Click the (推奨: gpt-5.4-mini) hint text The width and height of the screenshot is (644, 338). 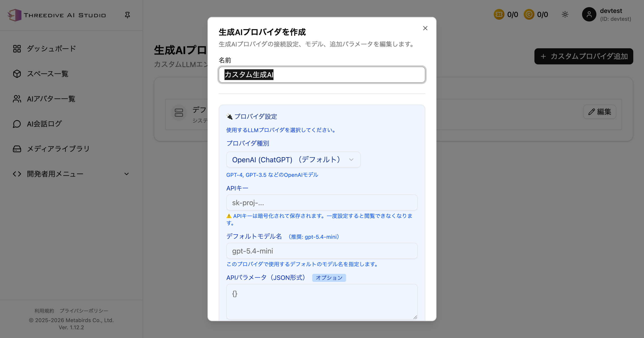tap(314, 237)
